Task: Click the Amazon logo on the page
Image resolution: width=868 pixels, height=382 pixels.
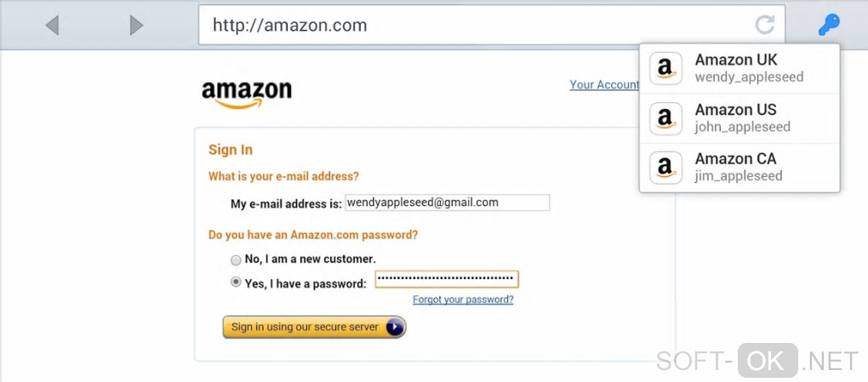Action: click(246, 94)
